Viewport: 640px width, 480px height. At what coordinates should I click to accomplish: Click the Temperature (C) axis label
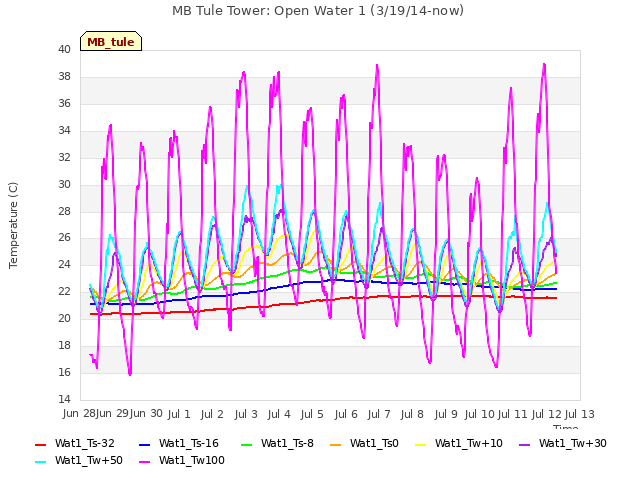point(13,225)
